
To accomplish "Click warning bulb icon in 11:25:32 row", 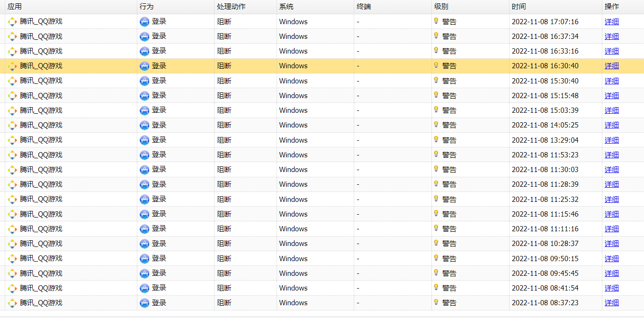I will [436, 199].
